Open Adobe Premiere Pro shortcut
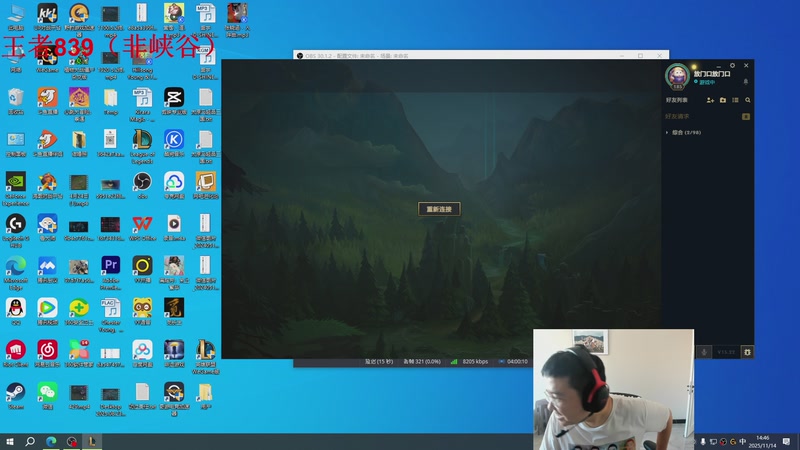This screenshot has height=450, width=800. (110, 272)
